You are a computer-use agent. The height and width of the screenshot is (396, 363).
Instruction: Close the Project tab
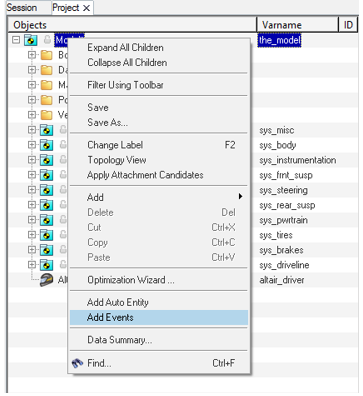point(86,8)
